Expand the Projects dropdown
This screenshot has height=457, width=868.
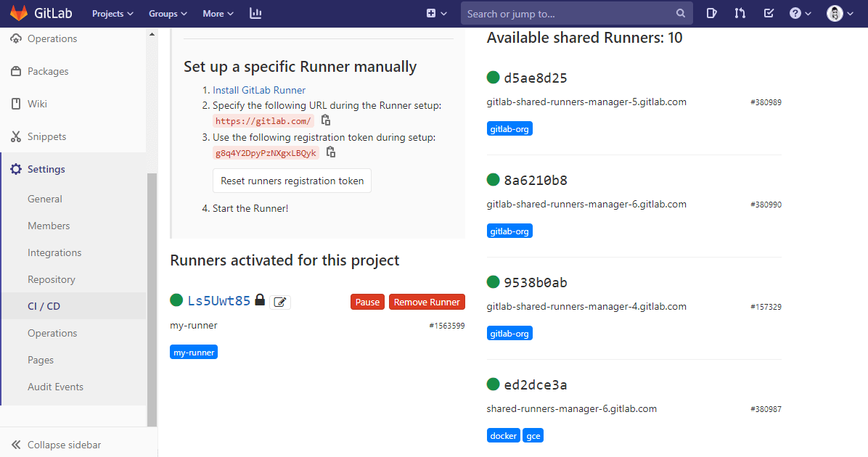pos(112,12)
